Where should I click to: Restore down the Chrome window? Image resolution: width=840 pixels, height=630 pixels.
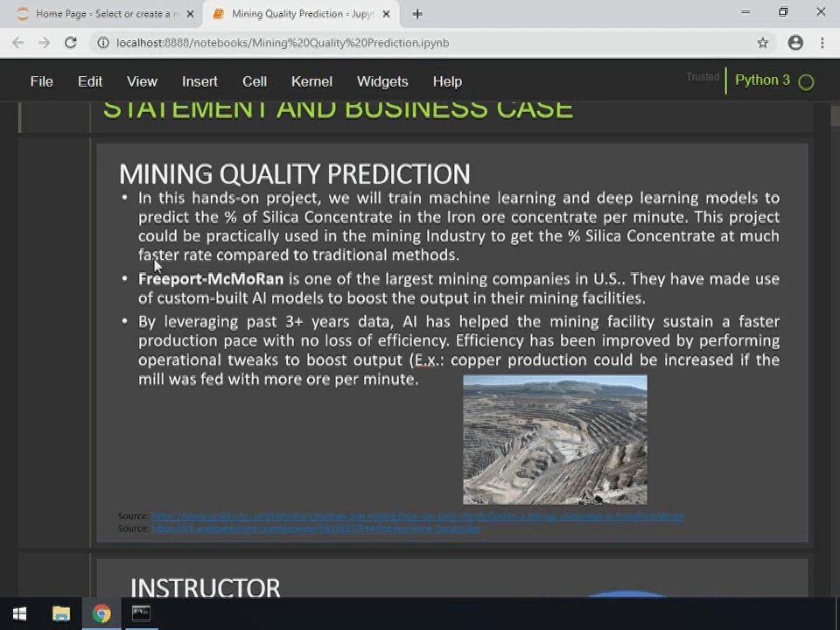783,11
